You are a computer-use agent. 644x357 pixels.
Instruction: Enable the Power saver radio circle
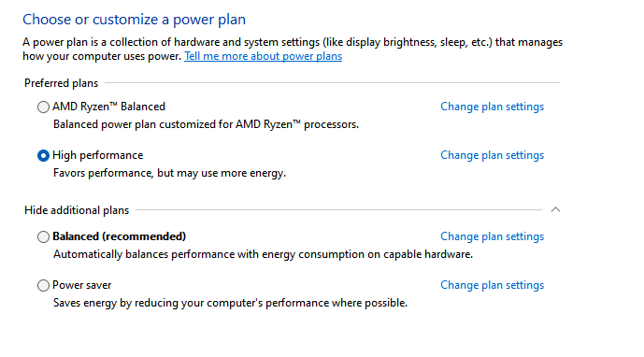[x=43, y=286]
